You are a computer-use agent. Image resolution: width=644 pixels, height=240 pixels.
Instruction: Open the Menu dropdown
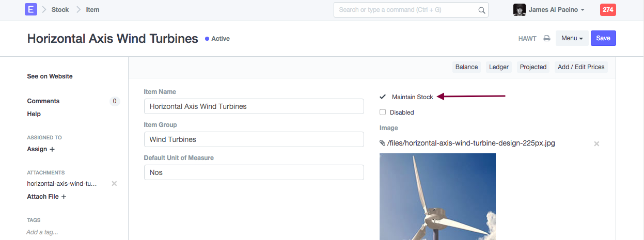[x=572, y=38]
